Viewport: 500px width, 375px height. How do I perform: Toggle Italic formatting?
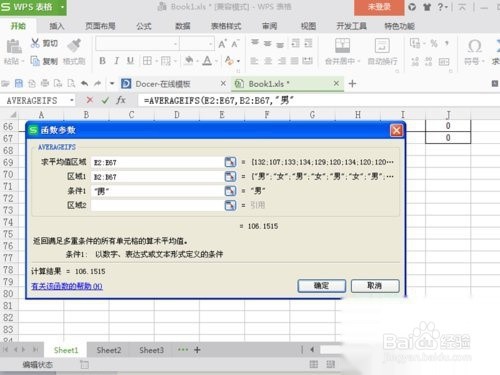click(x=116, y=61)
